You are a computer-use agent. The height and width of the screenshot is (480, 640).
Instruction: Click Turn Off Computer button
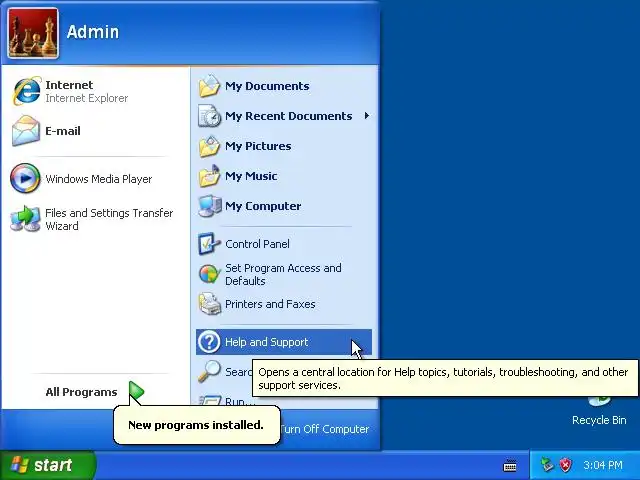[x=325, y=429]
